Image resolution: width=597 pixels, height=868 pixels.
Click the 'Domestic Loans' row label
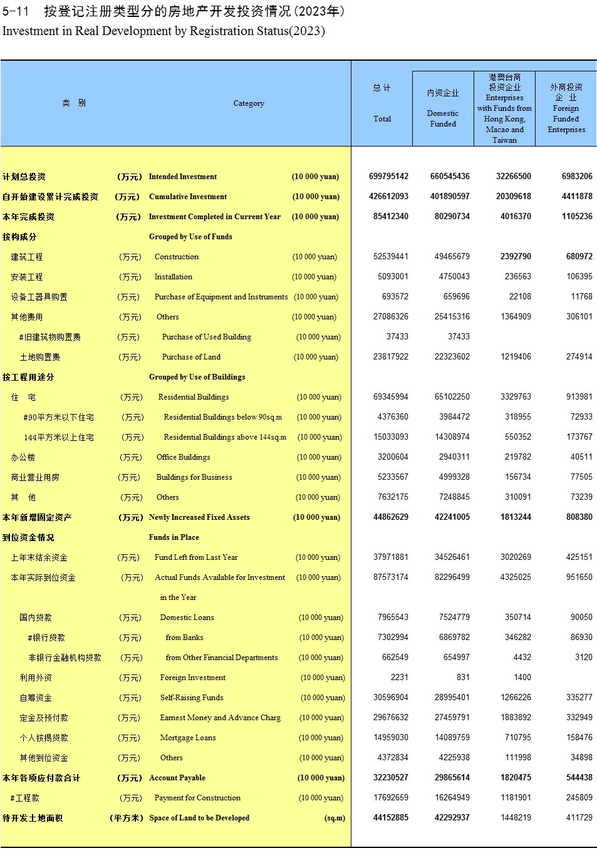(187, 617)
